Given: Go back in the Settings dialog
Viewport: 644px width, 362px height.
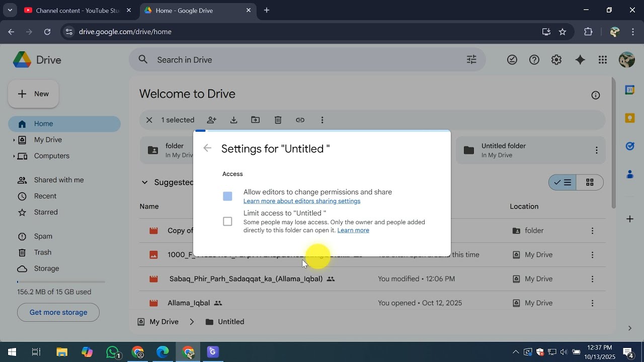Looking at the screenshot, I should click(207, 148).
